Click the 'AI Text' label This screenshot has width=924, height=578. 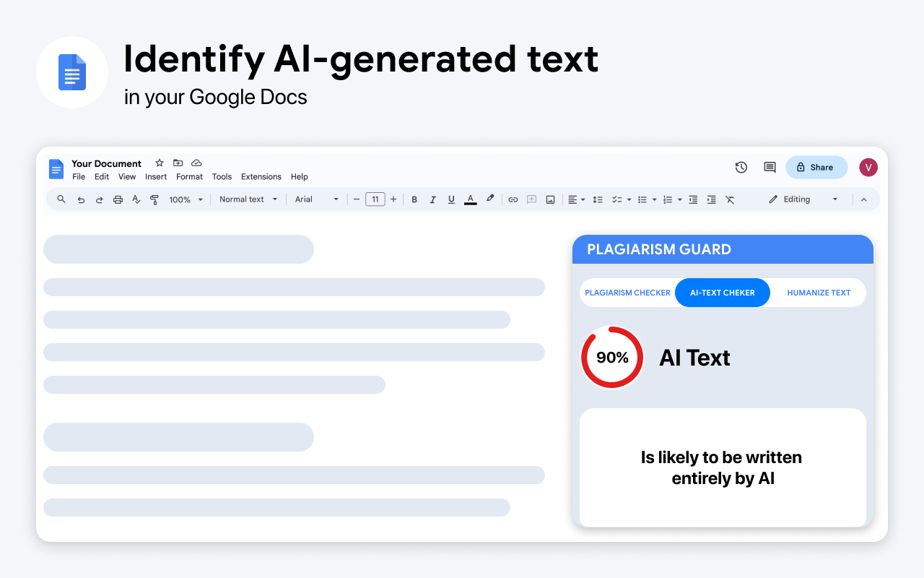click(x=694, y=358)
